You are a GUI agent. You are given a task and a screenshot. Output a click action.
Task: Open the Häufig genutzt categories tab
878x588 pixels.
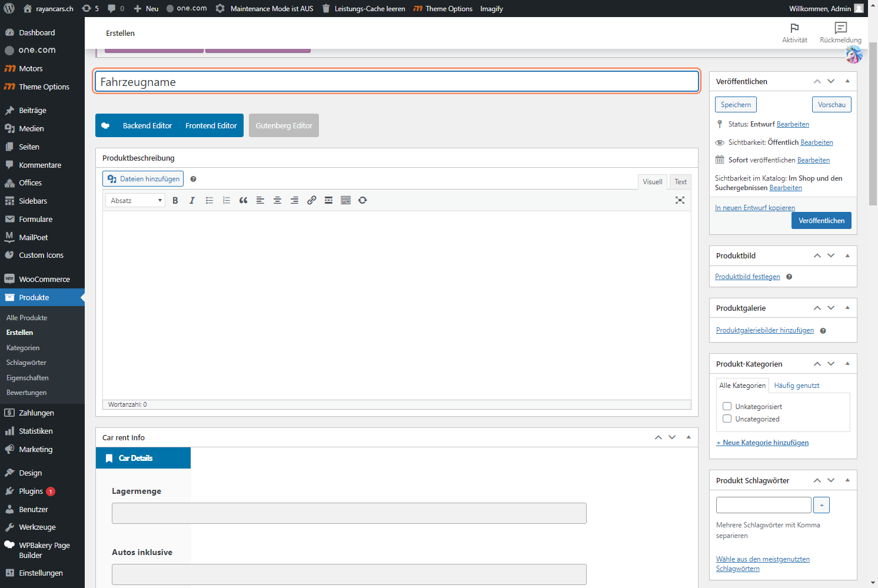coord(797,386)
